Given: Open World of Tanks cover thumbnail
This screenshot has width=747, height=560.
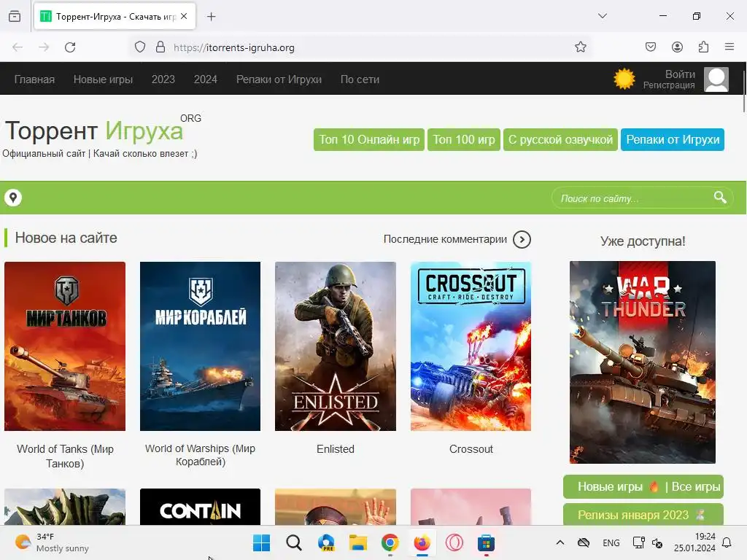Looking at the screenshot, I should point(65,346).
